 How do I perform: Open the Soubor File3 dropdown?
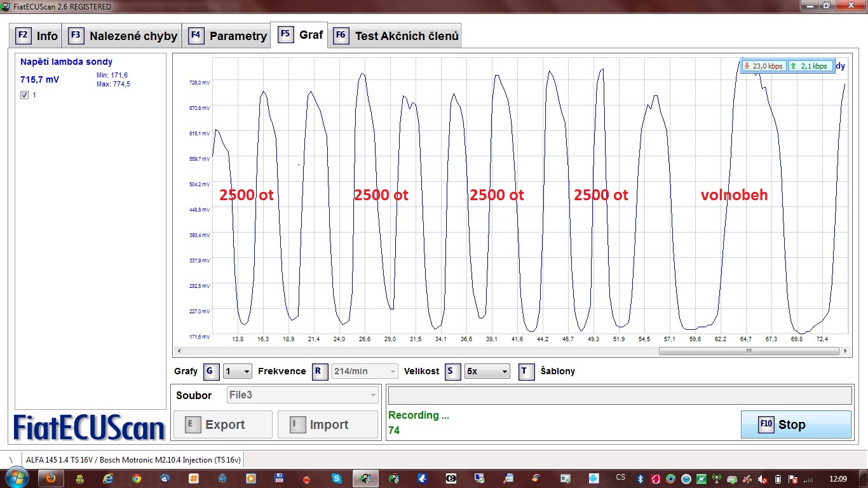tap(303, 395)
